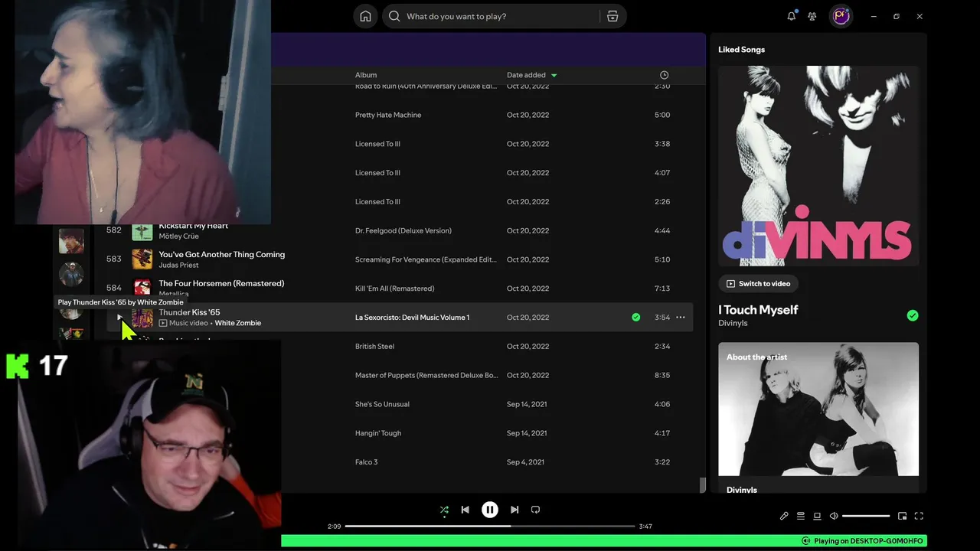980x551 pixels.
Task: Toggle repeat in the player bar
Action: point(535,510)
